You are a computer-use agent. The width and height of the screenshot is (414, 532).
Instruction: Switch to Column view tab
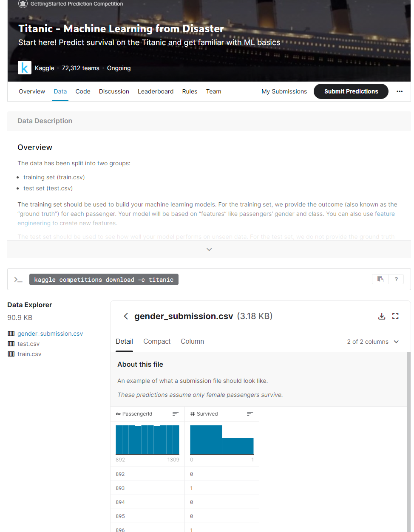coord(192,341)
